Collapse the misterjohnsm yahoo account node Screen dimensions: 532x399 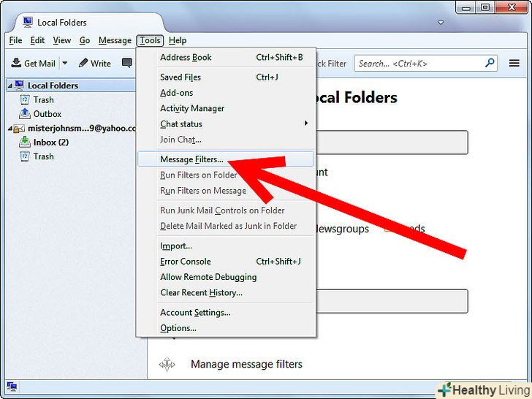point(9,129)
